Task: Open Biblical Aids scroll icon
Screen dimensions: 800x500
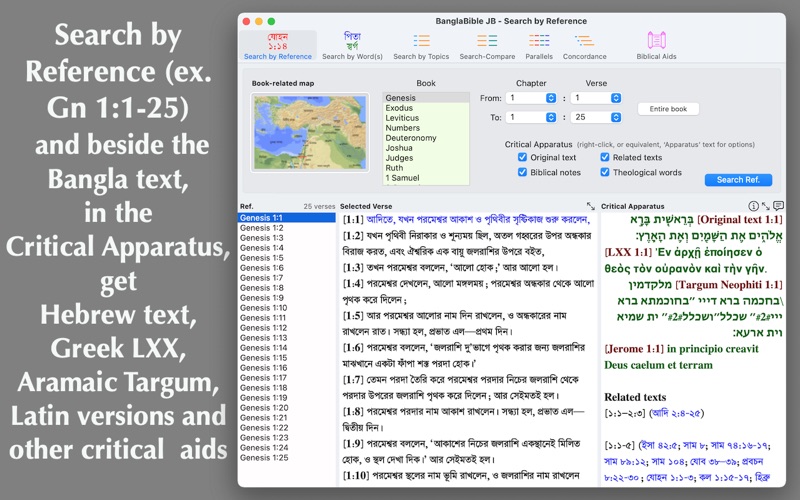Action: point(656,40)
